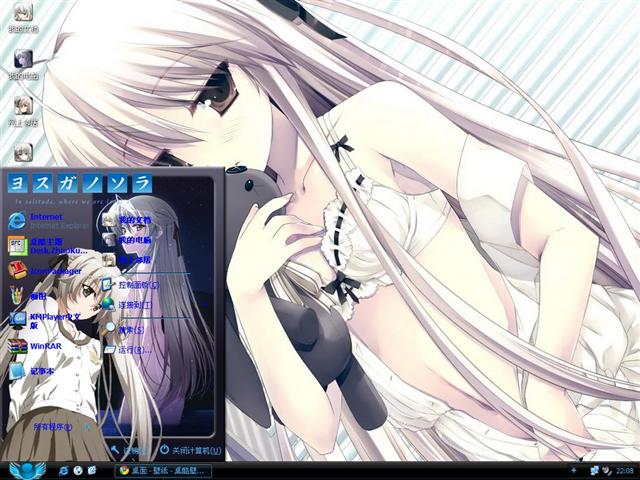The image size is (640, 480).
Task: Open 网上邻居 desktop icon
Action: [x=23, y=111]
